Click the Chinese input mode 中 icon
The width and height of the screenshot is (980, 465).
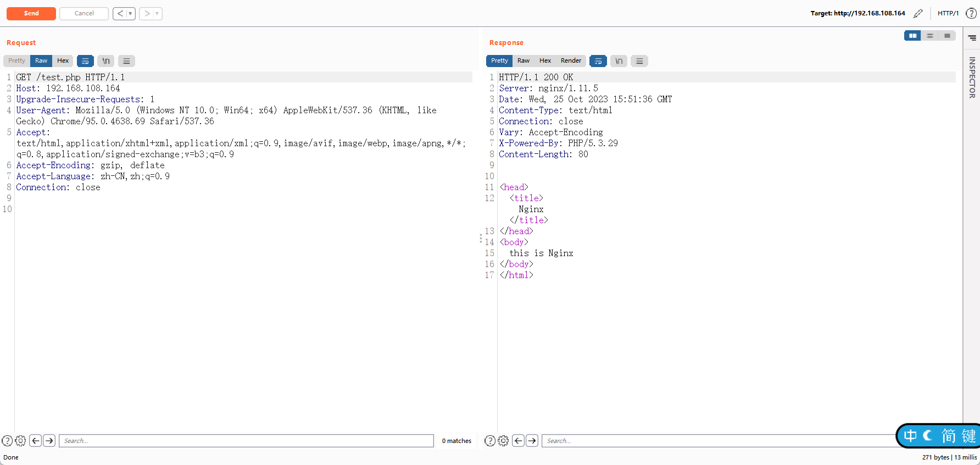(910, 436)
